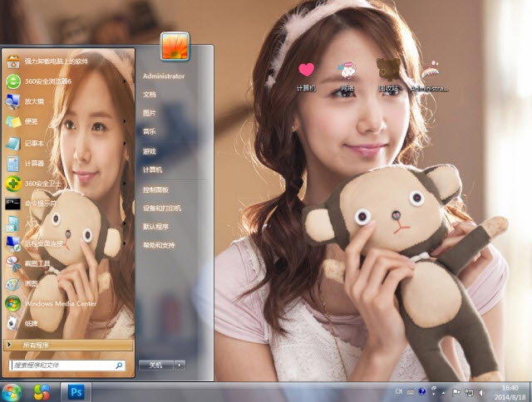
Task: Expand the 远程桌面连接 jump list arrow
Action: coord(125,243)
